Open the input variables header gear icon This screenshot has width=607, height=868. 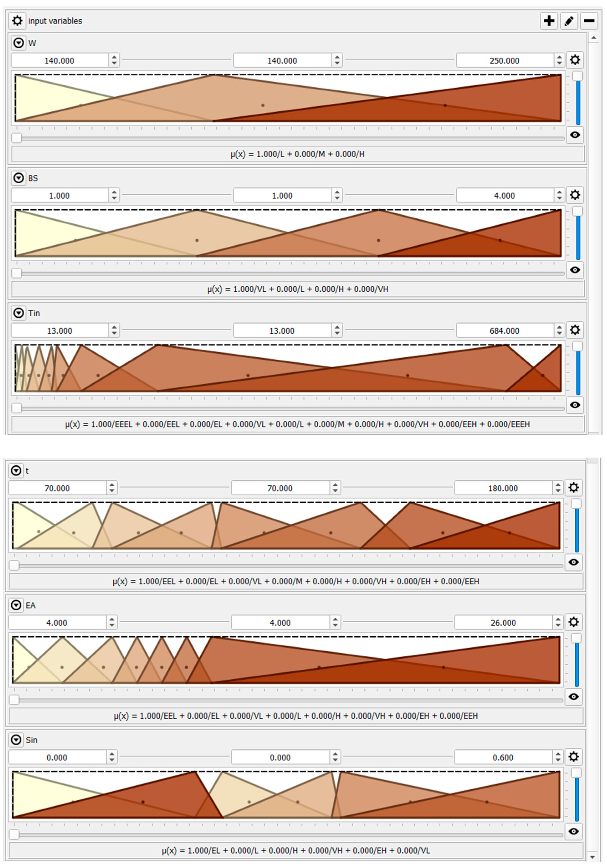pyautogui.click(x=17, y=20)
